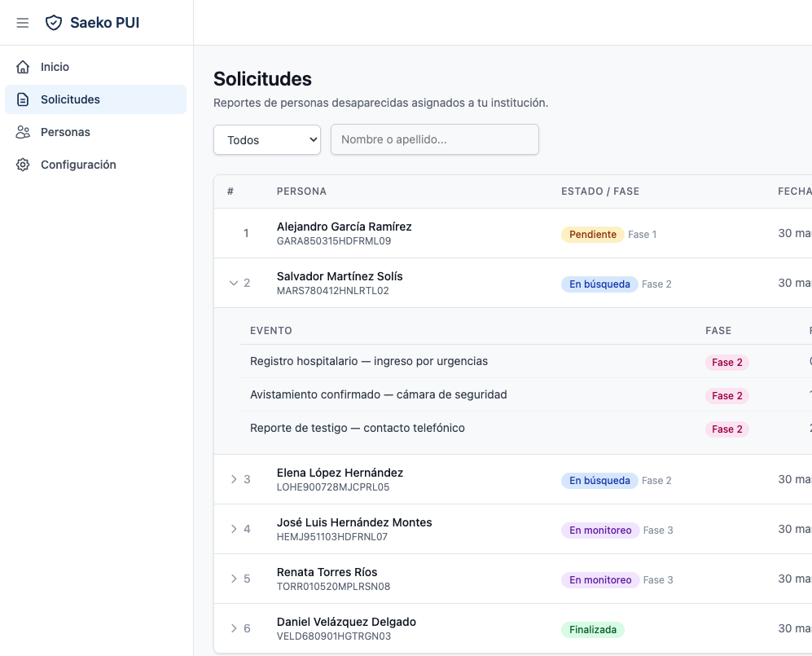Screen dimensions: 812x656
Task: Click the Saeko PUI shield logo
Action: pyautogui.click(x=54, y=23)
